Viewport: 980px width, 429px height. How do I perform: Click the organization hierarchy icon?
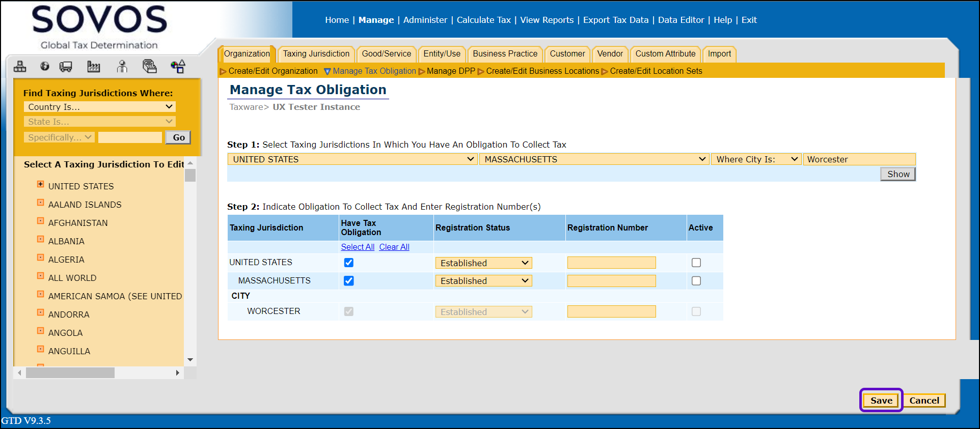[x=20, y=67]
